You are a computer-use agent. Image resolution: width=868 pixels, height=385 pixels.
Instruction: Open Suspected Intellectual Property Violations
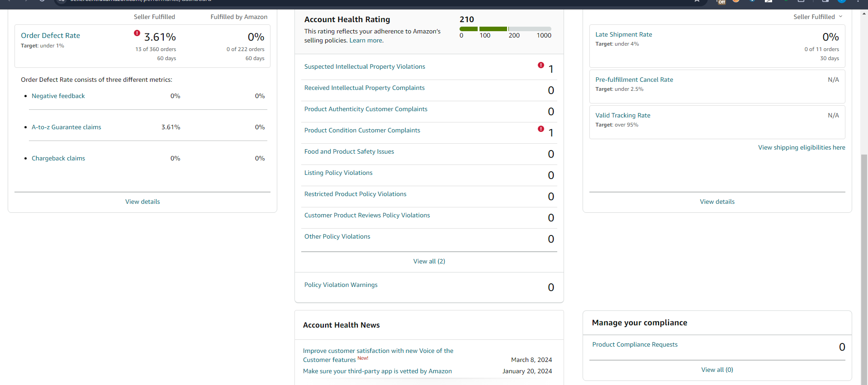365,66
